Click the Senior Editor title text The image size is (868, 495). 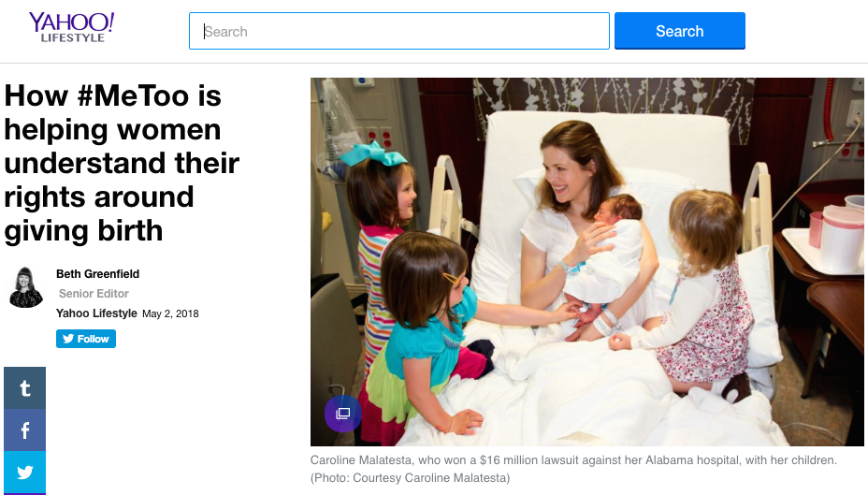[94, 294]
